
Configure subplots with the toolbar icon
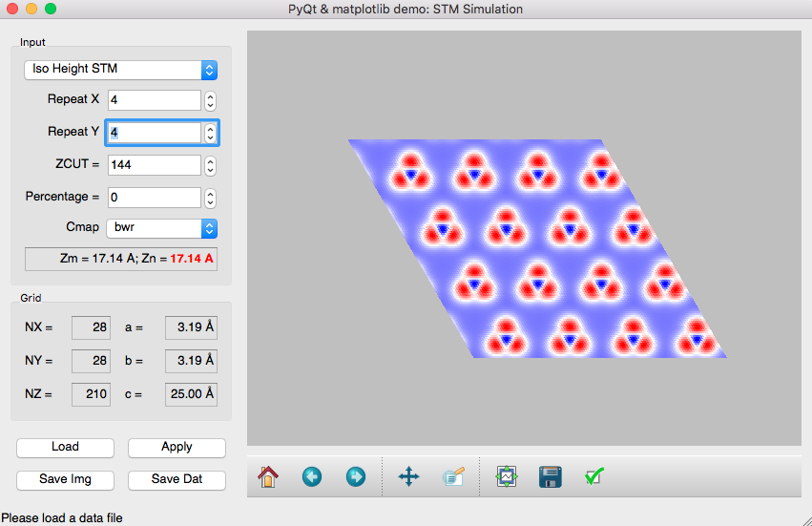coord(507,476)
